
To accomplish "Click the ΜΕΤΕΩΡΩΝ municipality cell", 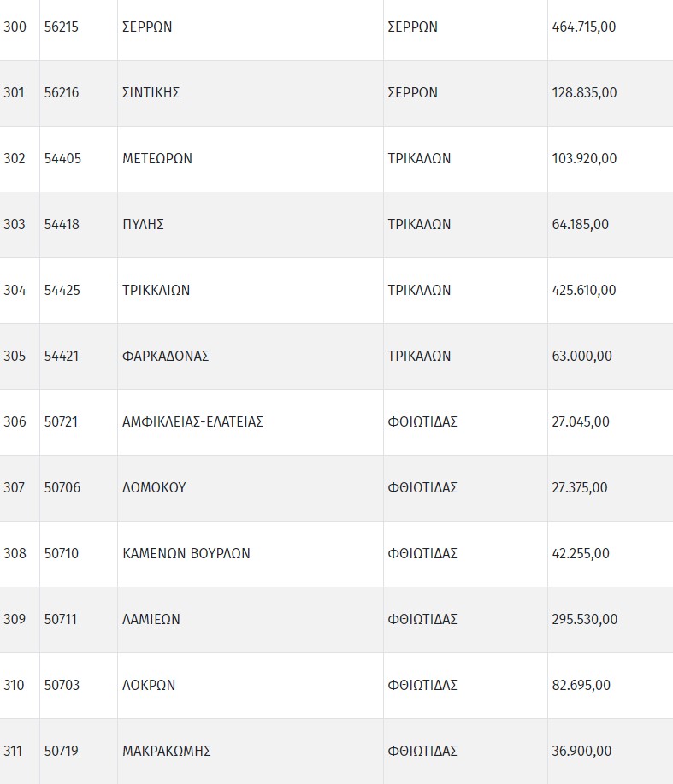I will [157, 158].
